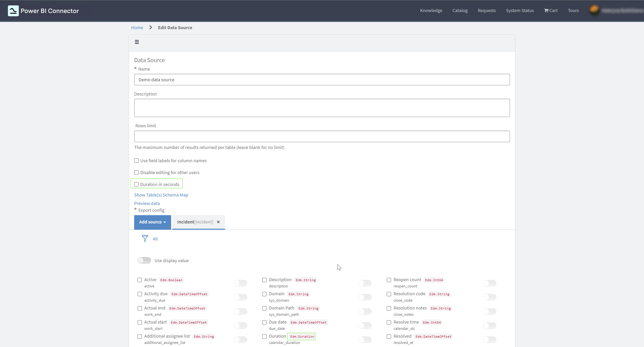Close the Incident tab with X
Screen dimensions: 644x347
[218, 222]
